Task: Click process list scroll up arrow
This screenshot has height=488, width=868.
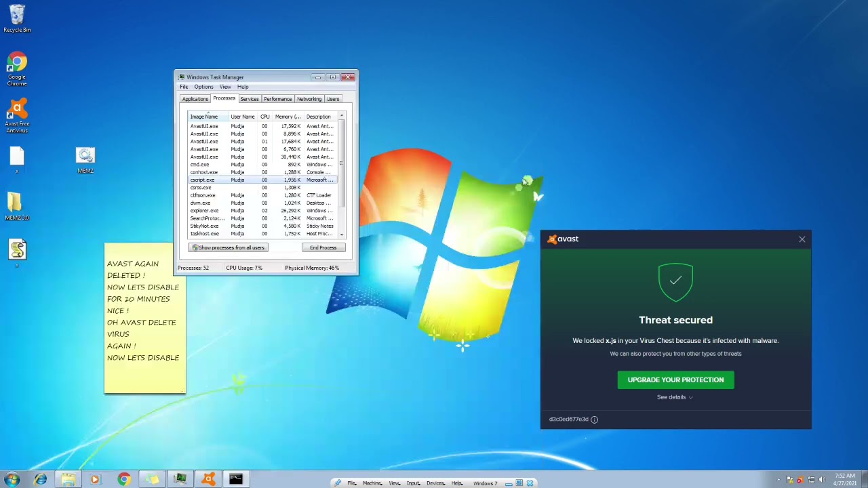Action: [x=342, y=117]
